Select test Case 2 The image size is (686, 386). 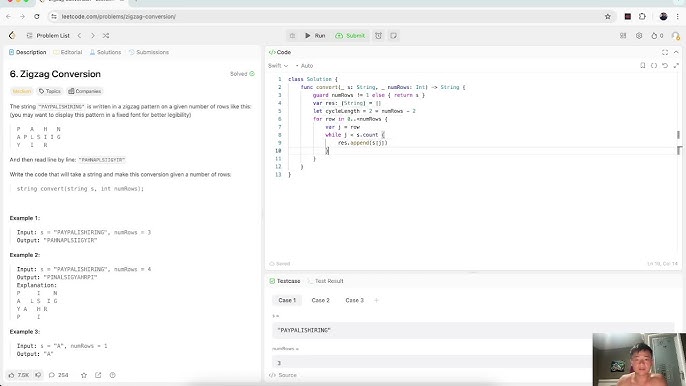tap(321, 300)
